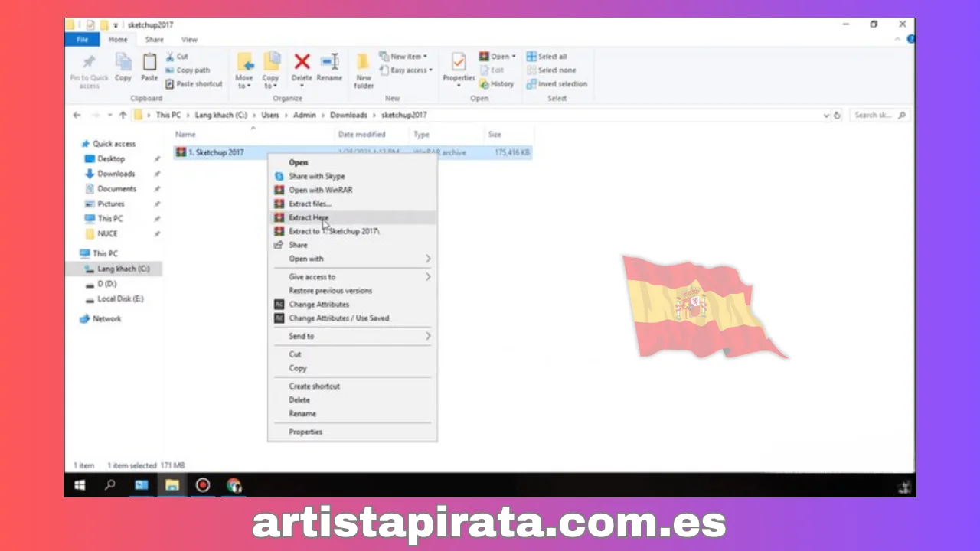This screenshot has height=551, width=980.
Task: Expand the Give access to submenu
Action: click(x=352, y=277)
